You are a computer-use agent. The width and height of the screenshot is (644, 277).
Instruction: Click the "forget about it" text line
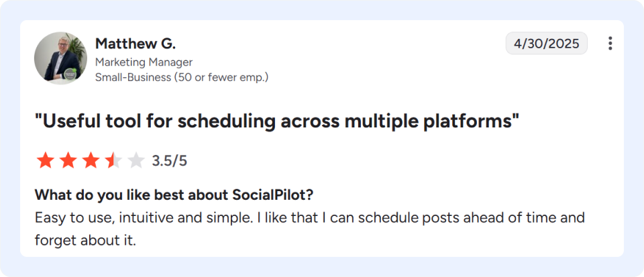point(85,241)
